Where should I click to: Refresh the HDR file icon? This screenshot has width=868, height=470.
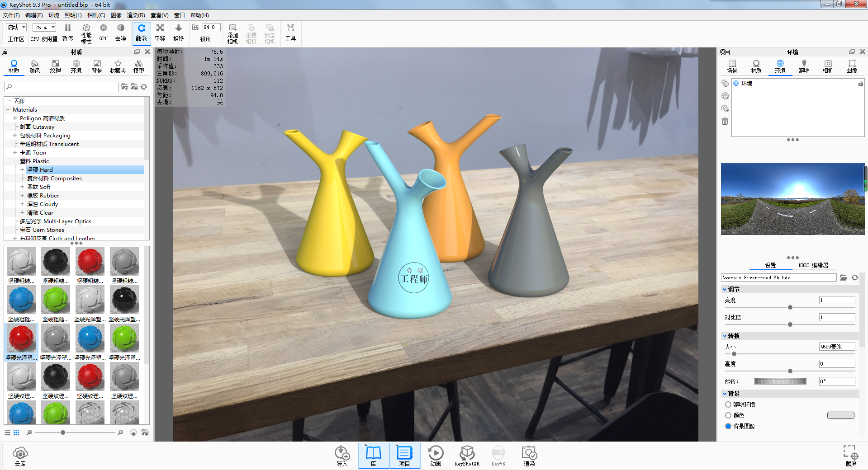855,277
